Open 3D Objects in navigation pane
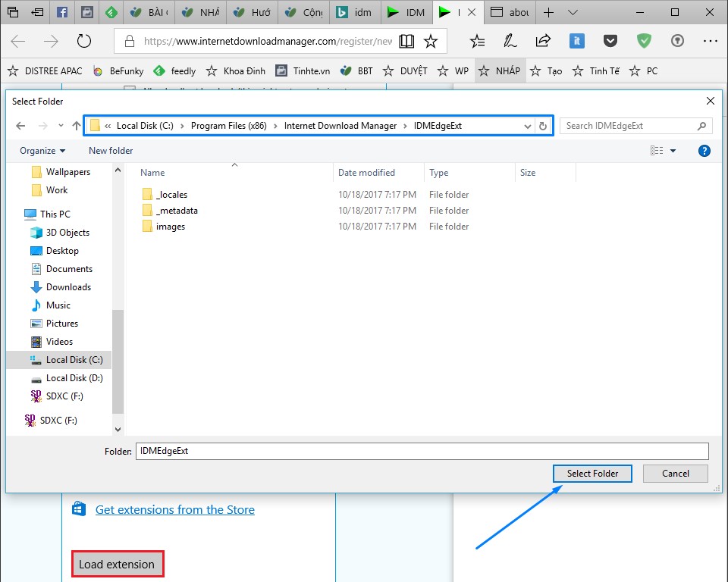Image resolution: width=728 pixels, height=582 pixels. 60,233
